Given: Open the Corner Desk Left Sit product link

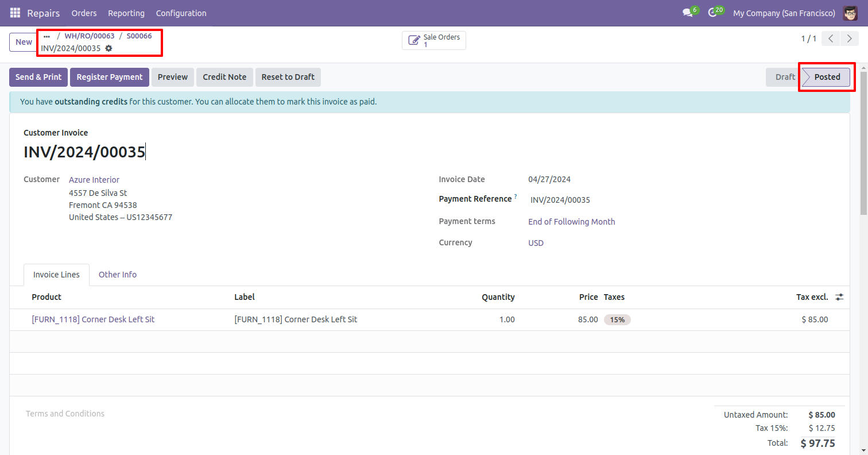Looking at the screenshot, I should click(93, 319).
